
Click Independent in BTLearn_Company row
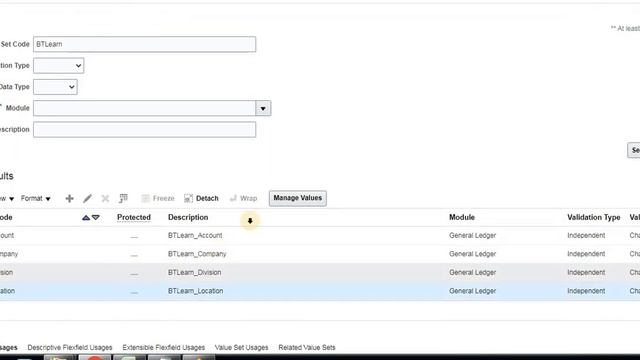click(x=586, y=254)
